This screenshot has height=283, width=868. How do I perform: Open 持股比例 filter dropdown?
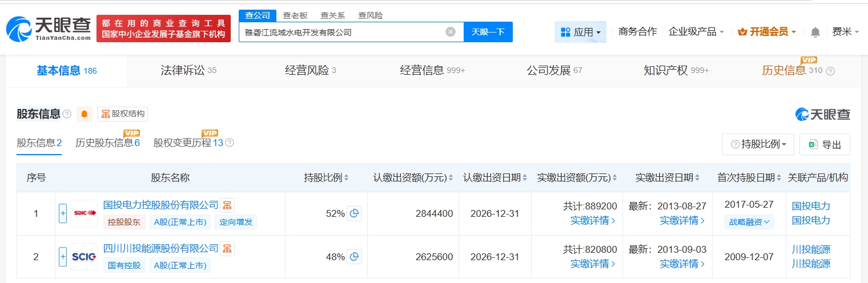pyautogui.click(x=758, y=144)
